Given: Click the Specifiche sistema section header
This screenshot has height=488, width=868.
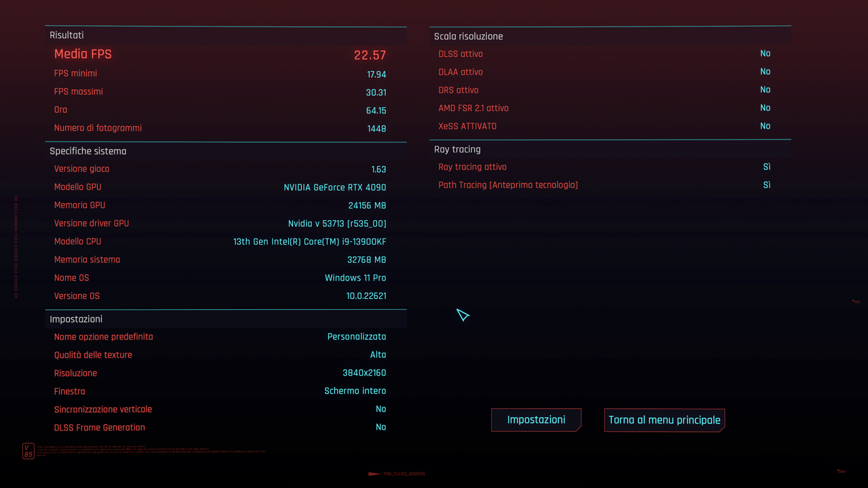Looking at the screenshot, I should 88,151.
